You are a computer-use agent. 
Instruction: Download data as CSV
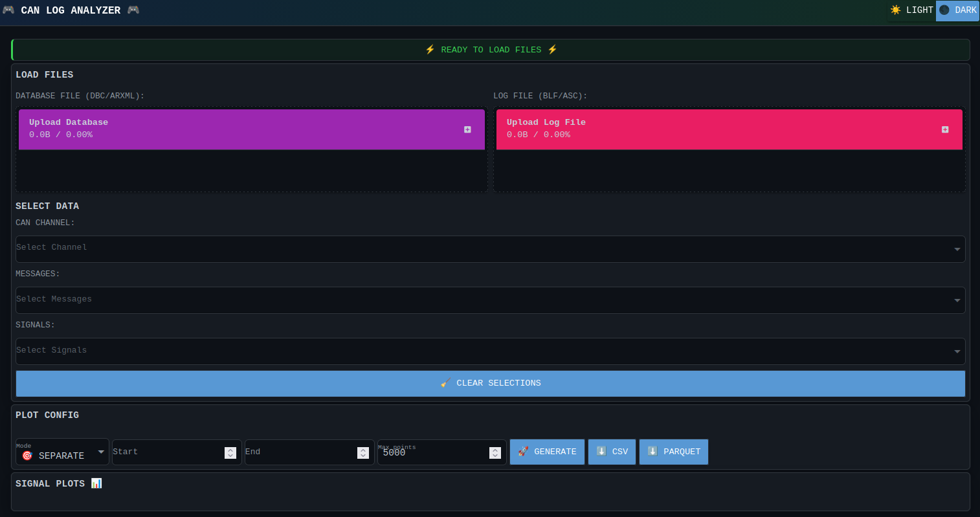(612, 452)
